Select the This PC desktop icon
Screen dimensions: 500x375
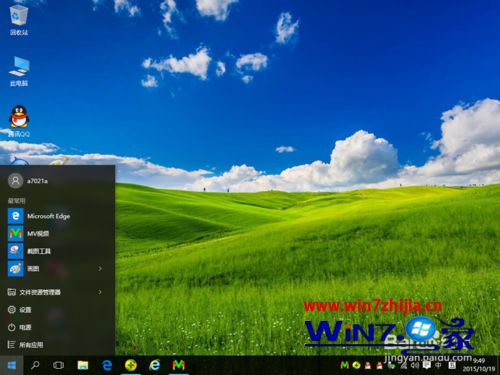(19, 72)
